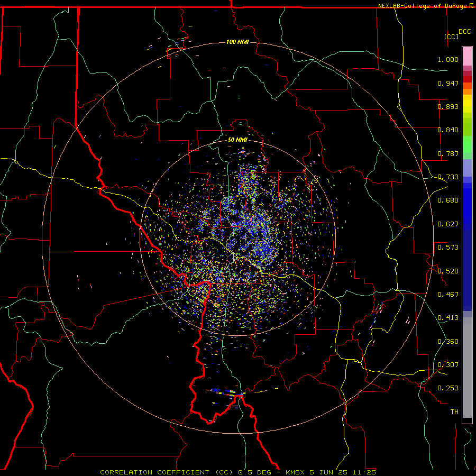Pick the red swatch on the color bar

pyautogui.click(x=467, y=79)
